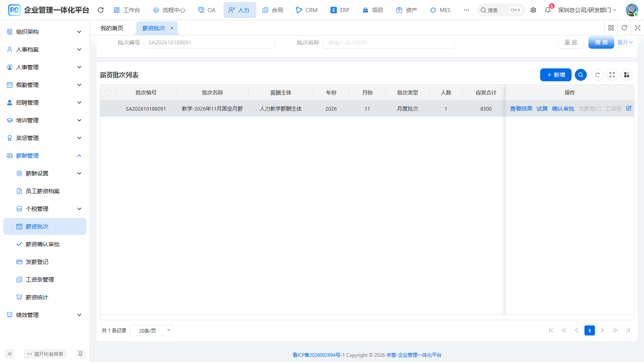Image resolution: width=644 pixels, height=362 pixels.
Task: Collapse the 薪酬管理 menu
Action: (45, 156)
